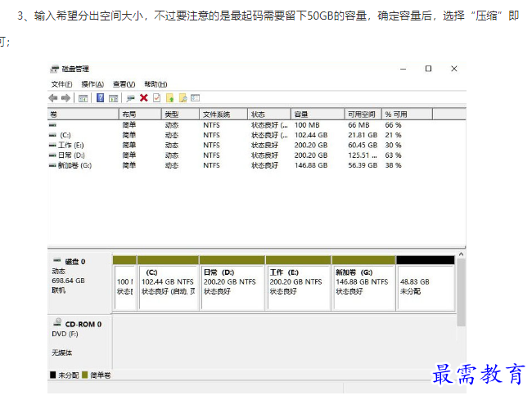This screenshot has width=532, height=400.
Task: Click volume icon of 工作 (E:) row
Action: 52,146
